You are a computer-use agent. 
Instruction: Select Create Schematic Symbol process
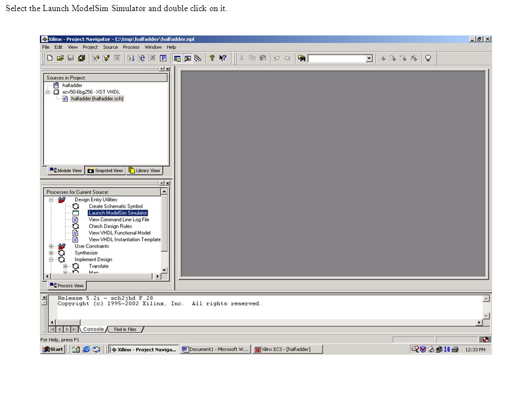[x=116, y=206]
